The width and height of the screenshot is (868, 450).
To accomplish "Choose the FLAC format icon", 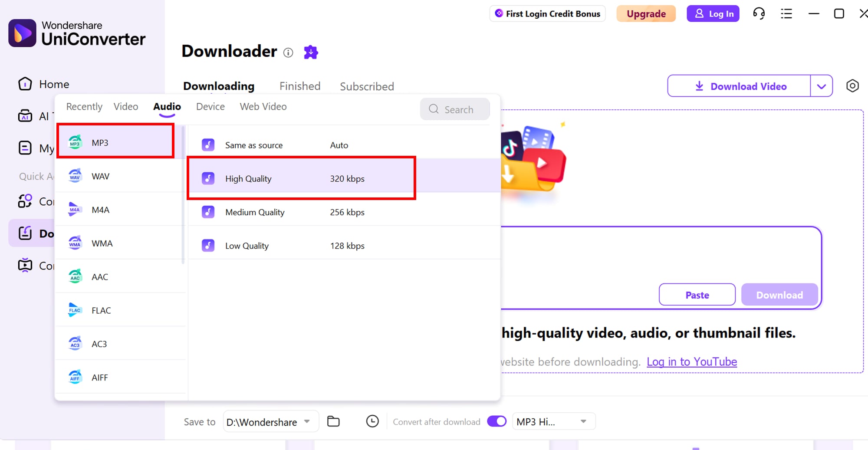I will point(75,310).
